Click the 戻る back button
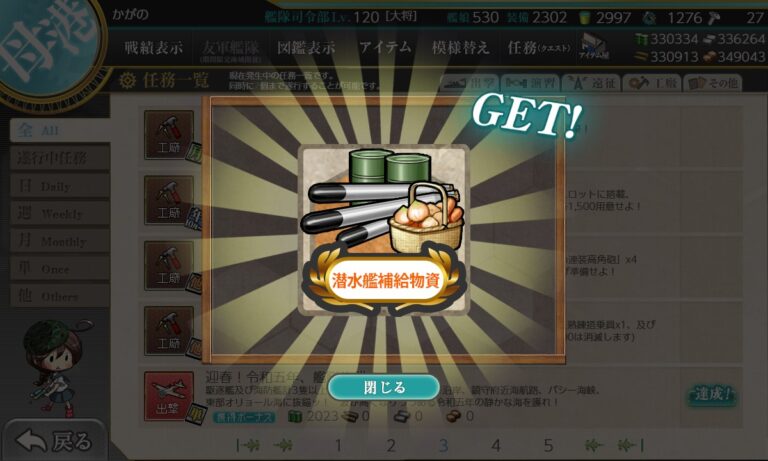Screen dimensions: 768x461 click(54, 441)
